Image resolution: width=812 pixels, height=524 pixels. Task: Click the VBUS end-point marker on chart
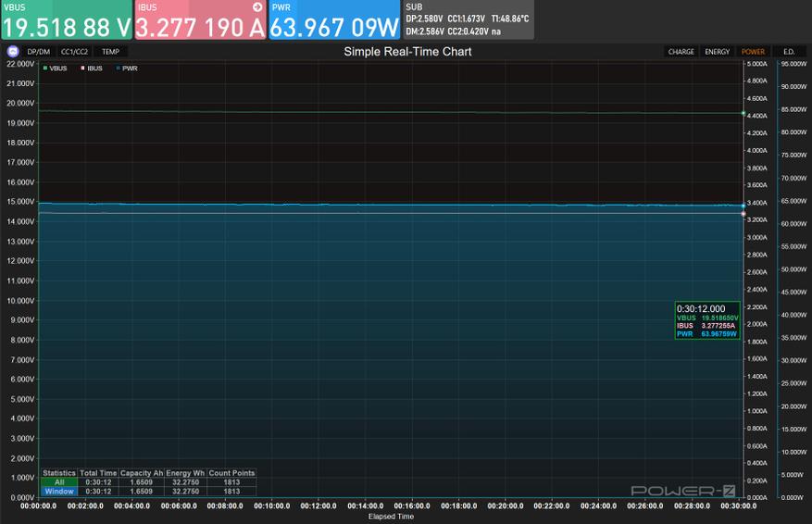click(x=743, y=113)
